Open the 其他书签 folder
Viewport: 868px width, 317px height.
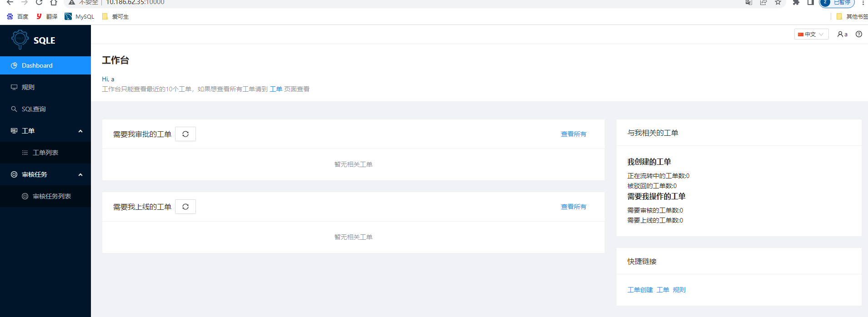pos(852,16)
